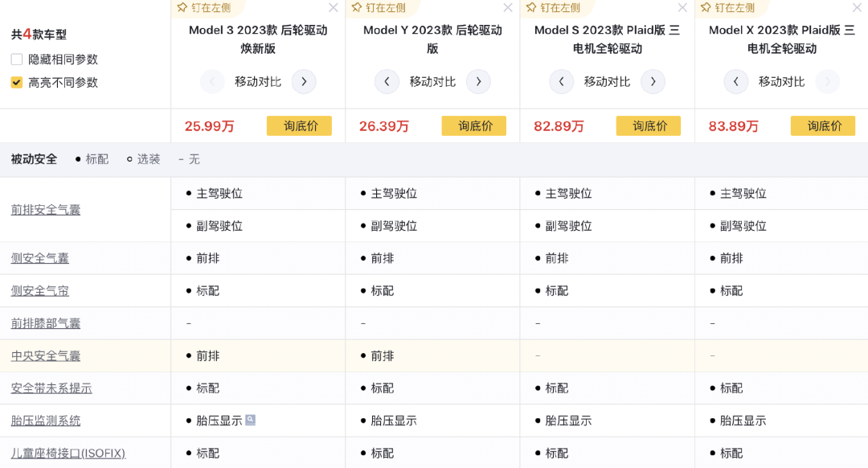
Task: Open the 儿童座椅接口(ISOFIX) link
Action: coord(68,453)
